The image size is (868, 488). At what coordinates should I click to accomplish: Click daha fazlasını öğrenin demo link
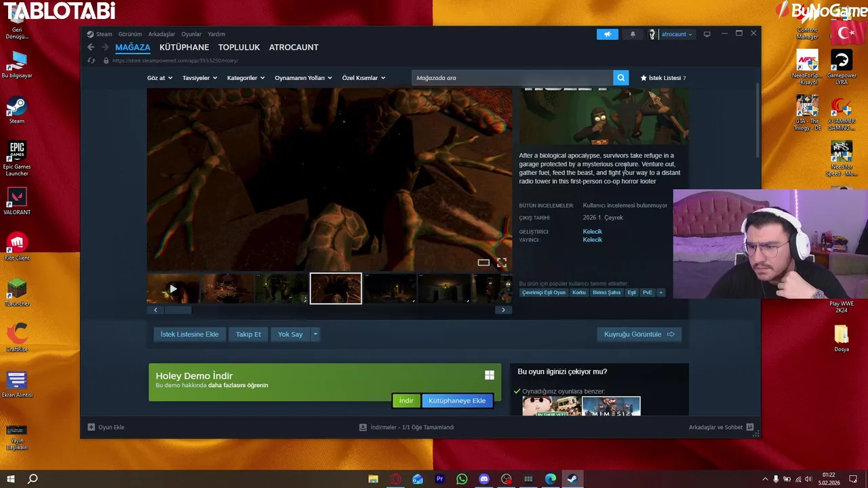[238, 385]
